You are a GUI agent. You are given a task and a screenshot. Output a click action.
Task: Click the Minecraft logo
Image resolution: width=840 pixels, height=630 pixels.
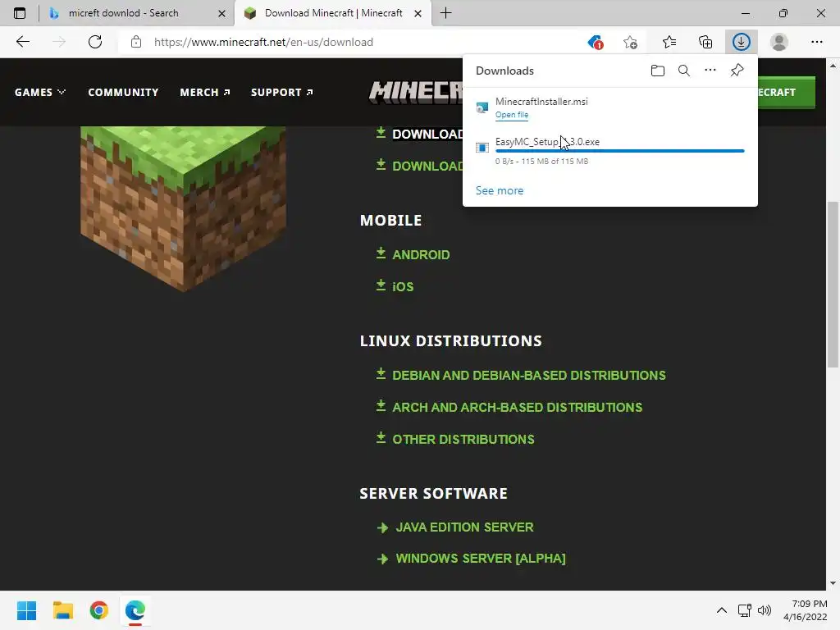(x=416, y=92)
